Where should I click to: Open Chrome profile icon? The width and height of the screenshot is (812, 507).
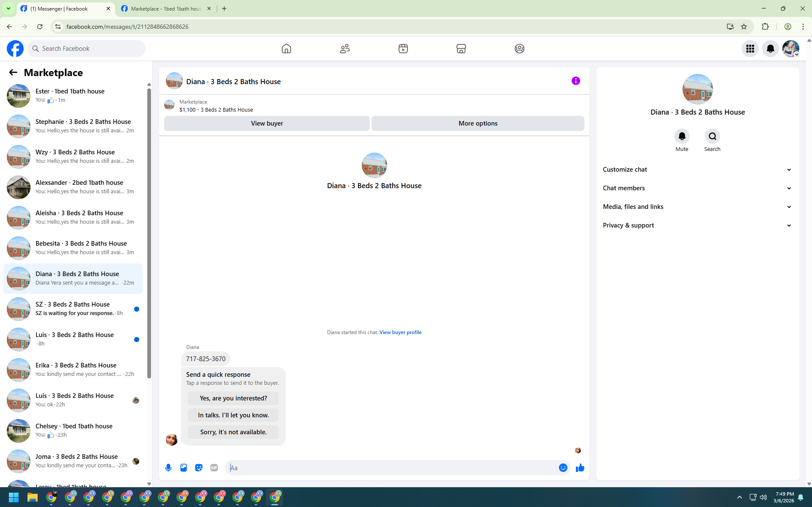pos(788,27)
